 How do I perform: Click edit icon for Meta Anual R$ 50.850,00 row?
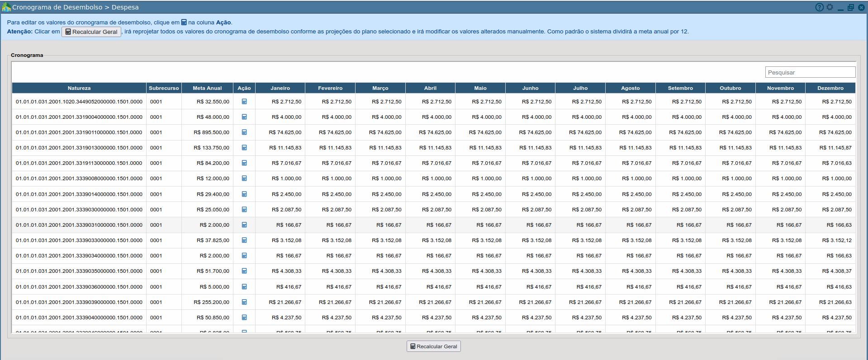[x=244, y=318]
